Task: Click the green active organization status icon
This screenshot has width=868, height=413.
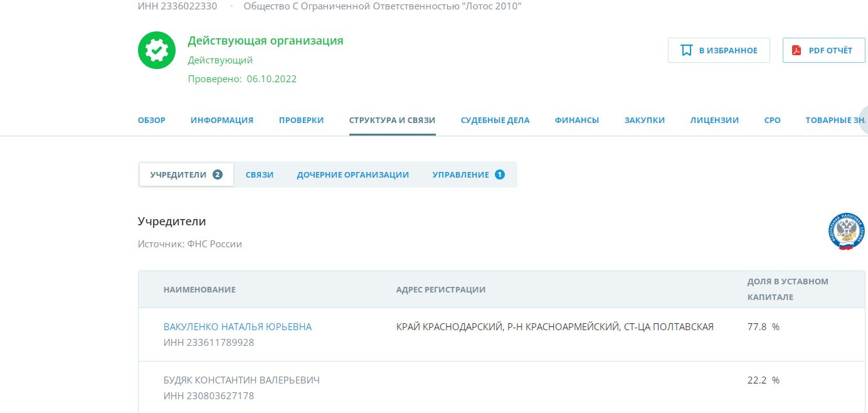Action: click(157, 50)
